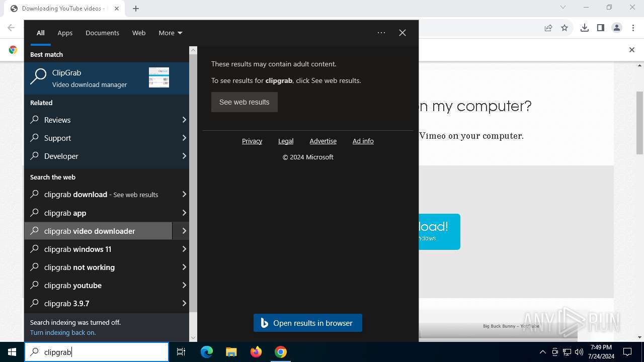The width and height of the screenshot is (644, 362).
Task: Switch to Chrome on taskbar
Action: 281,352
